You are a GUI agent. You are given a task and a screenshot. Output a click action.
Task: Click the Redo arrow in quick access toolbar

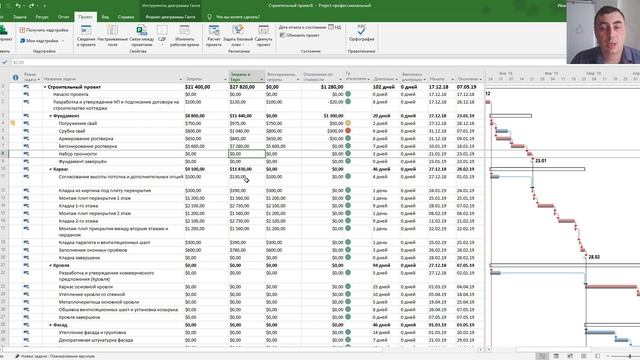click(31, 6)
